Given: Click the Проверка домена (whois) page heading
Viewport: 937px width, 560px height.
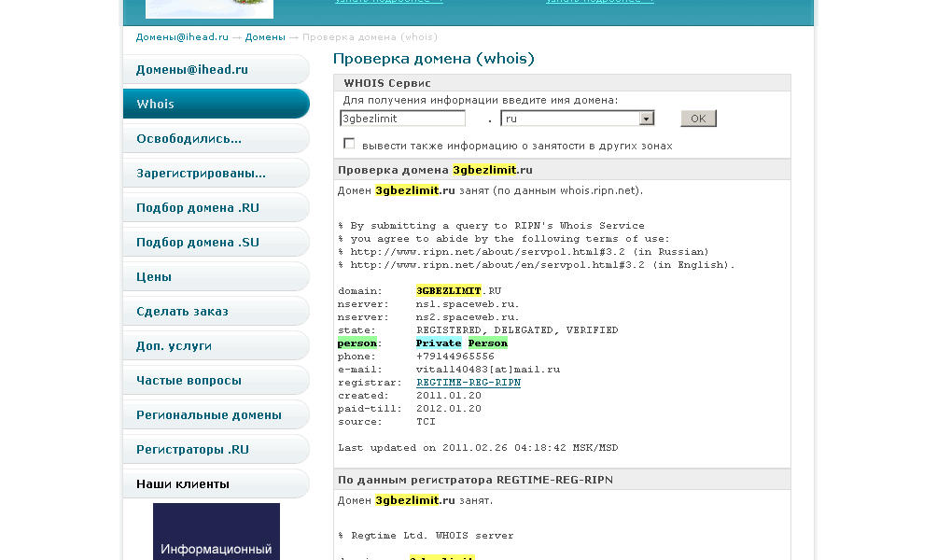Looking at the screenshot, I should [434, 59].
